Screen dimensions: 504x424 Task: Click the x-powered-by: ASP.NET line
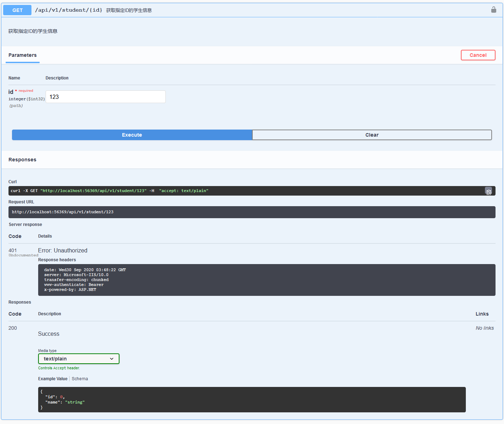coord(70,289)
